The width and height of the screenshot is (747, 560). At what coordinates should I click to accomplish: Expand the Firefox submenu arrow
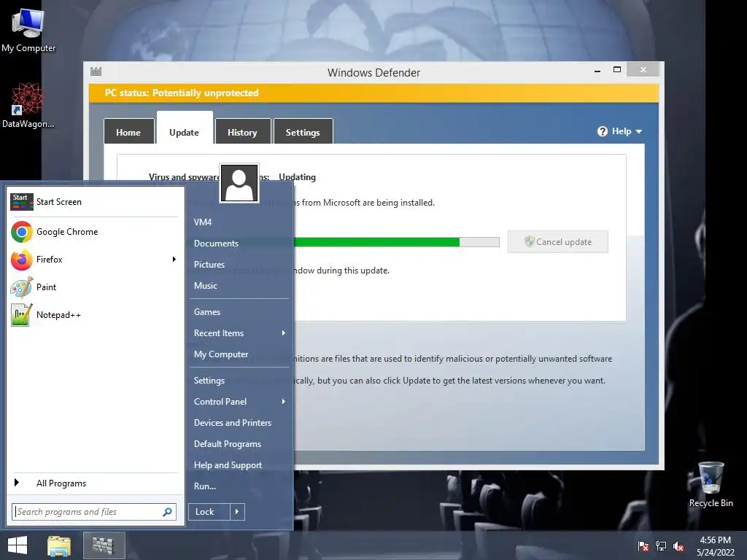point(174,260)
